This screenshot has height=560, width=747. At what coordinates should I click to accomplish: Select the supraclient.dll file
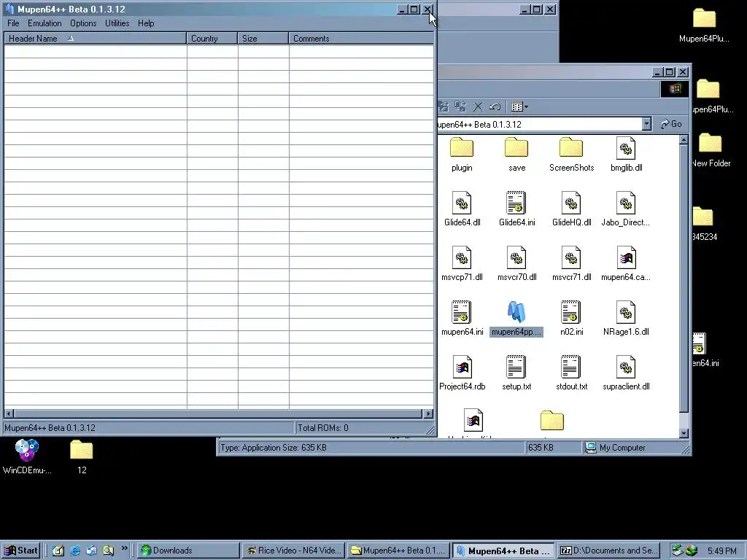[x=625, y=373]
